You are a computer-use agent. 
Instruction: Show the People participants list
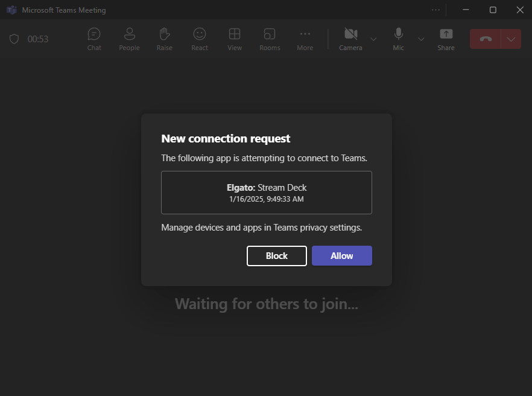point(129,39)
